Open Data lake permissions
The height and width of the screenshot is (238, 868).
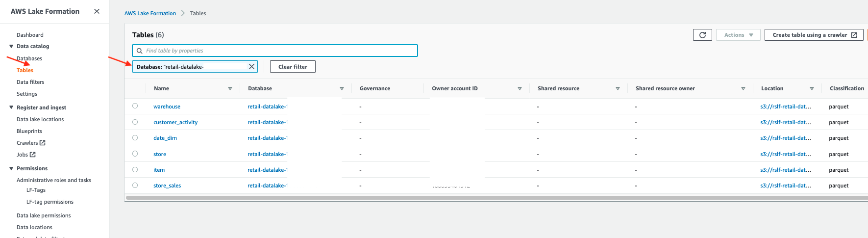point(44,215)
